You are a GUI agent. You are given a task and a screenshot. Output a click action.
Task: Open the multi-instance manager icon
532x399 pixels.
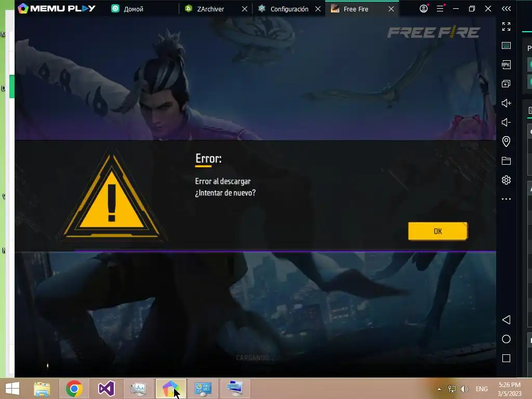click(506, 84)
